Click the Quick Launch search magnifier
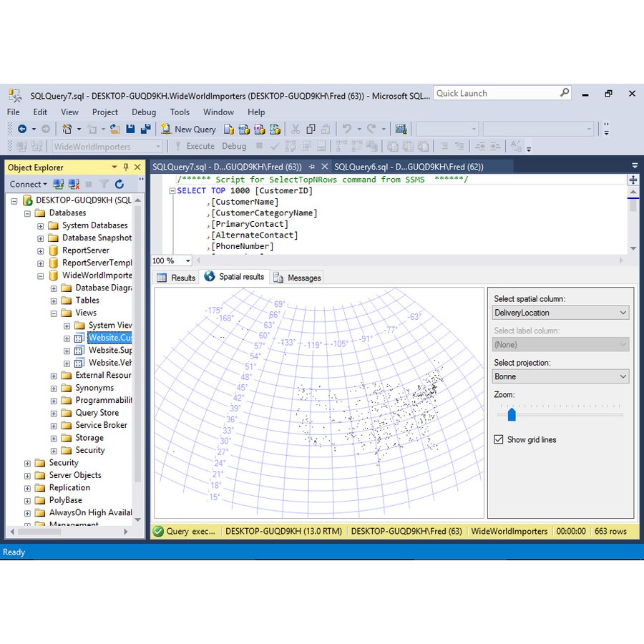 (x=565, y=93)
